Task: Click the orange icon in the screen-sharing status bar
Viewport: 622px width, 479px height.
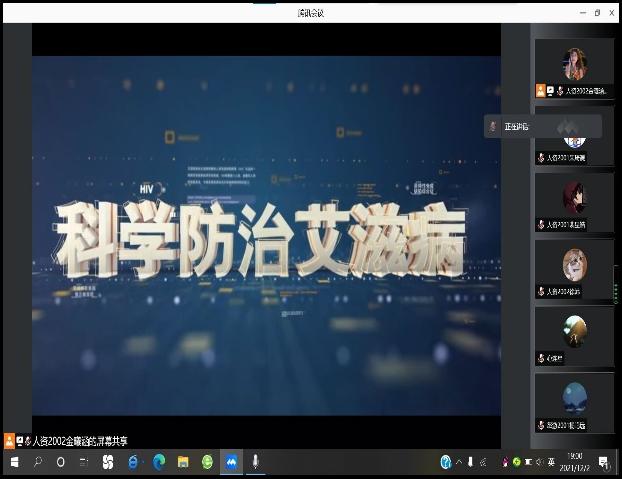Action: tap(9, 440)
